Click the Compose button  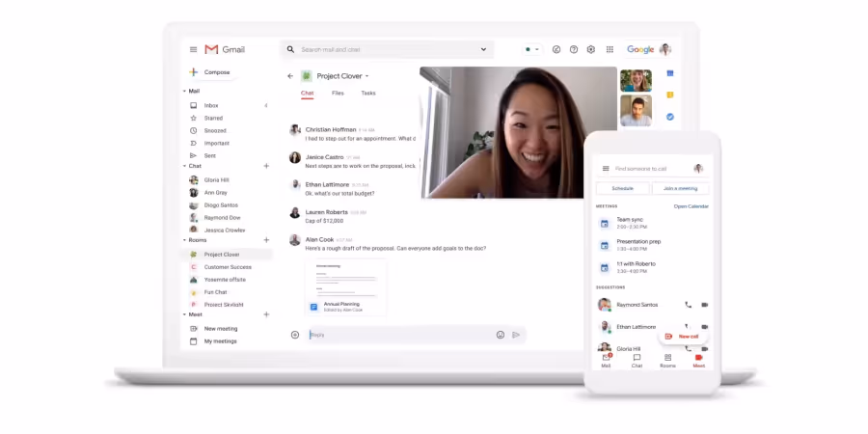pyautogui.click(x=210, y=72)
